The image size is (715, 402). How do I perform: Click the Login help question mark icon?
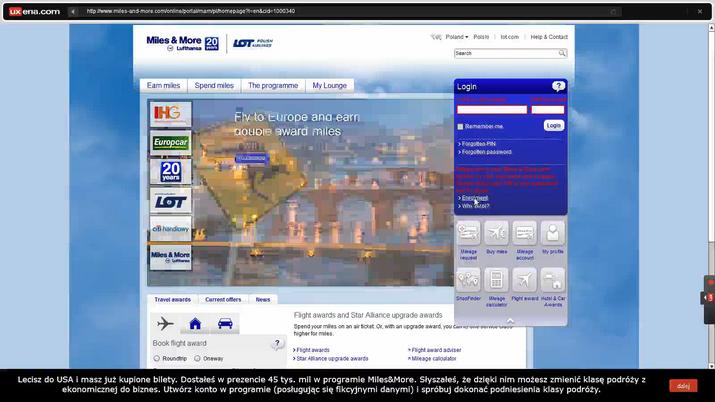(x=558, y=86)
